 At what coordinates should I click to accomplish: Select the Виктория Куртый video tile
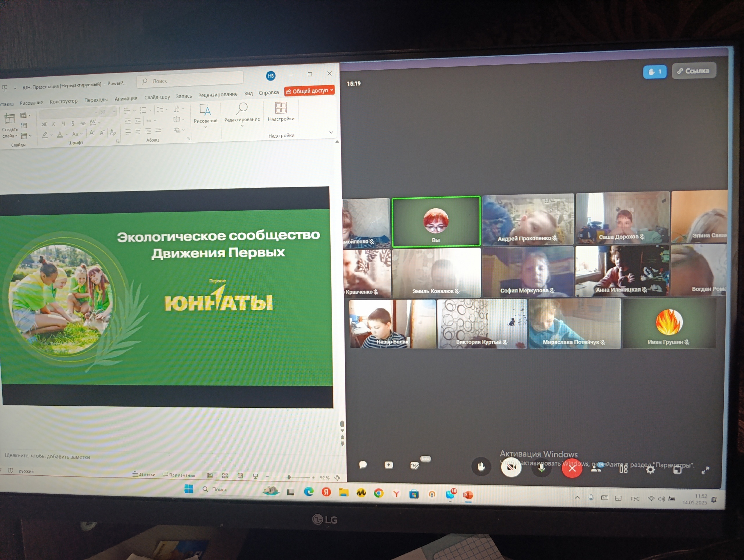click(x=482, y=324)
